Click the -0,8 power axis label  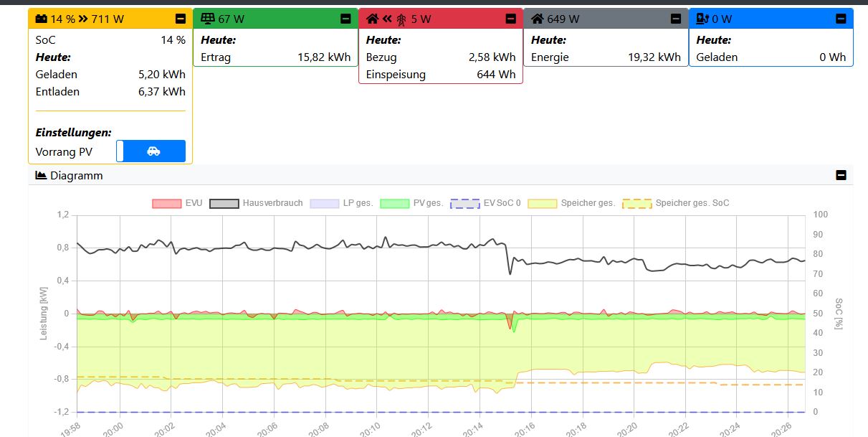62,379
